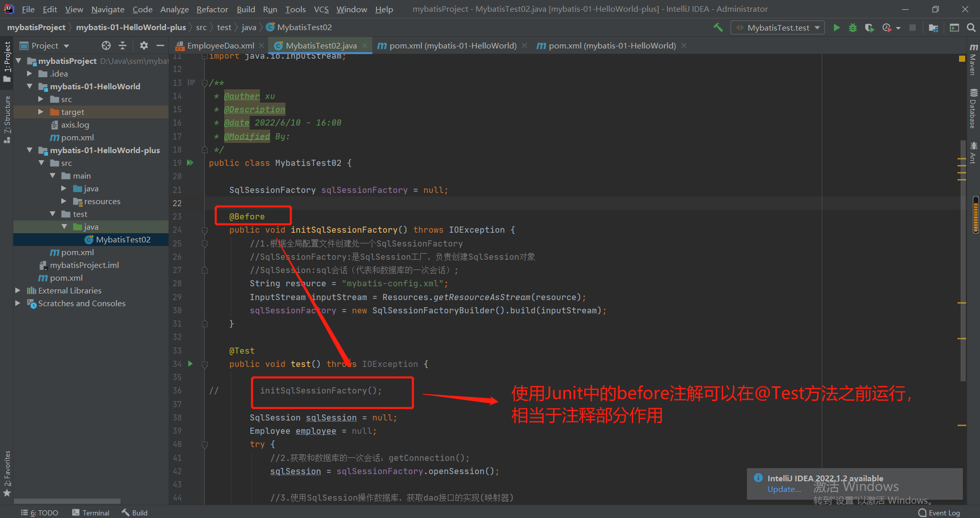The width and height of the screenshot is (980, 518).
Task: Expand the target folder
Action: click(41, 112)
